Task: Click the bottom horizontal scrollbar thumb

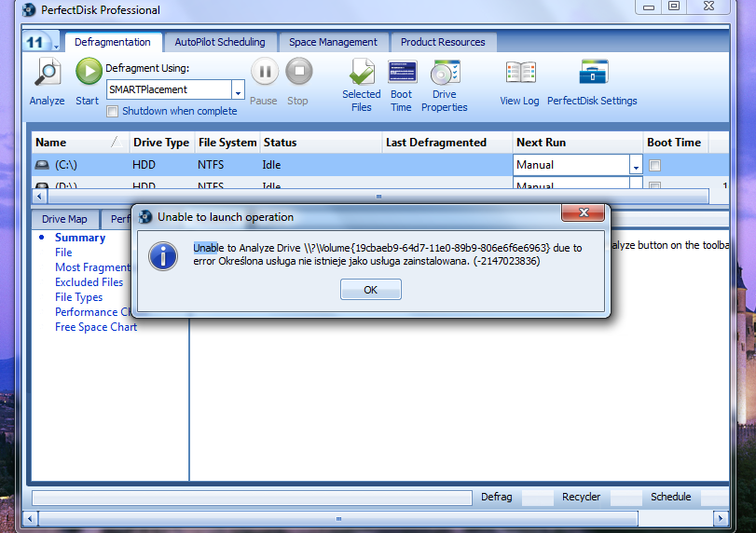Action: point(338,518)
